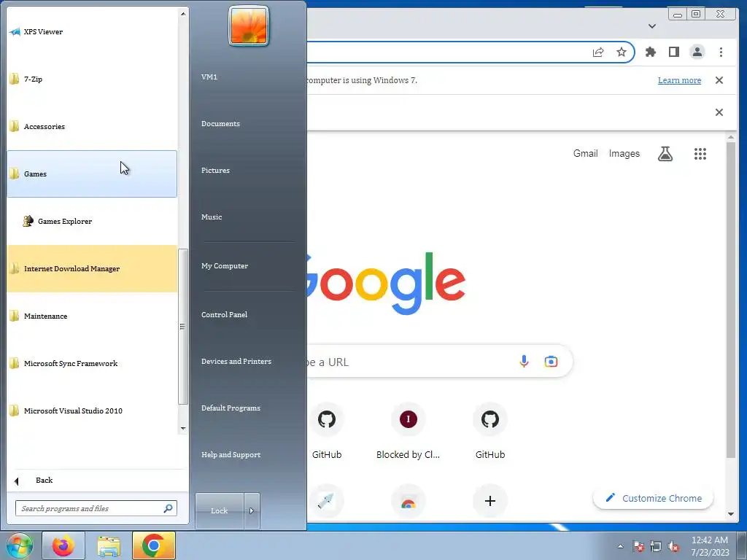Image resolution: width=747 pixels, height=560 pixels.
Task: Collapse the Games folder
Action: point(91,174)
